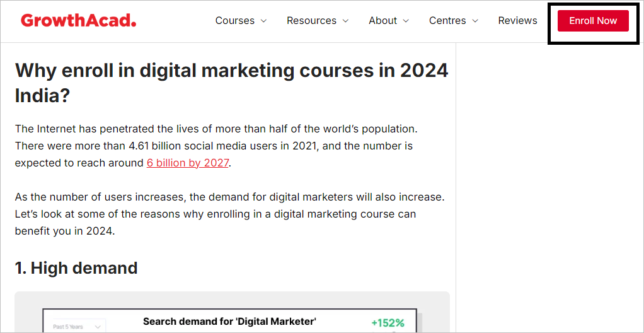Click the sentence 'As the number of users increases'
This screenshot has height=333, width=644.
click(230, 197)
